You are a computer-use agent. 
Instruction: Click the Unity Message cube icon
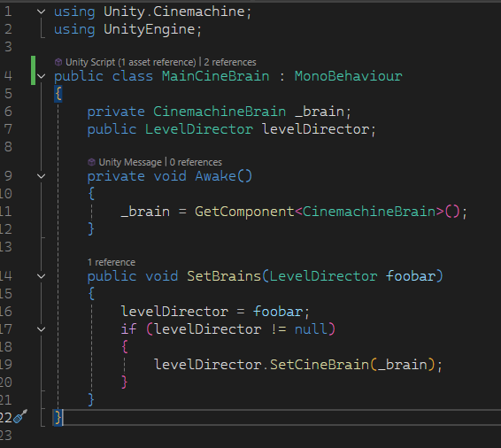coord(91,162)
